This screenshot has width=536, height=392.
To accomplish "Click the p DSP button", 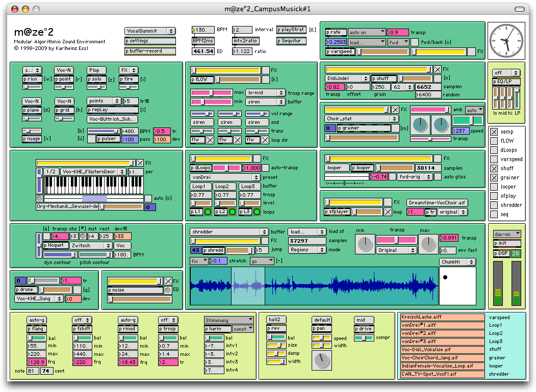I will pos(501,253).
